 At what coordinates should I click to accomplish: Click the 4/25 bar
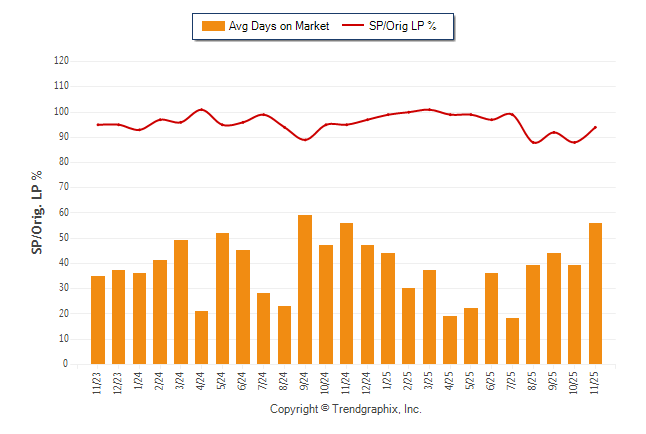(450, 340)
